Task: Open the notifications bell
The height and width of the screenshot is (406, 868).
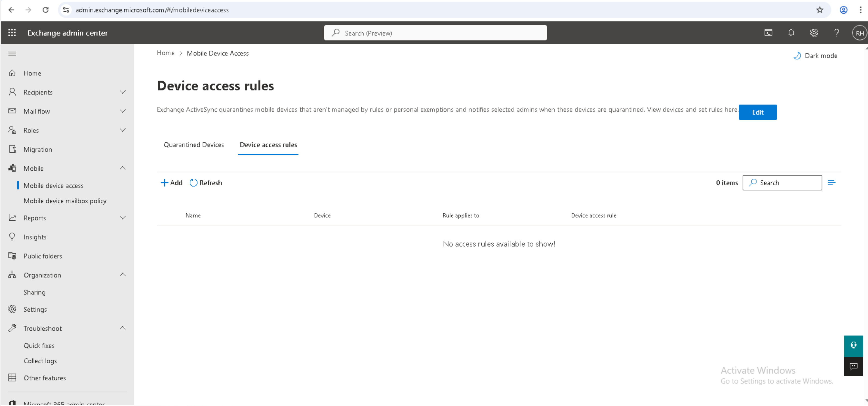Action: (791, 33)
